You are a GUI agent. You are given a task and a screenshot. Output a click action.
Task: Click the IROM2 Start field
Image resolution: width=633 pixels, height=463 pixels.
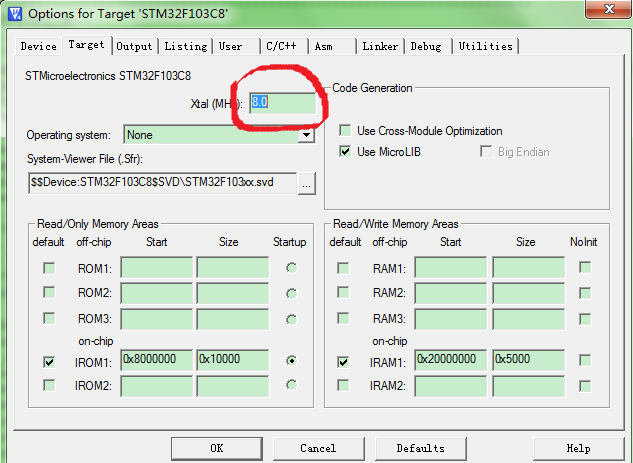[x=157, y=386]
